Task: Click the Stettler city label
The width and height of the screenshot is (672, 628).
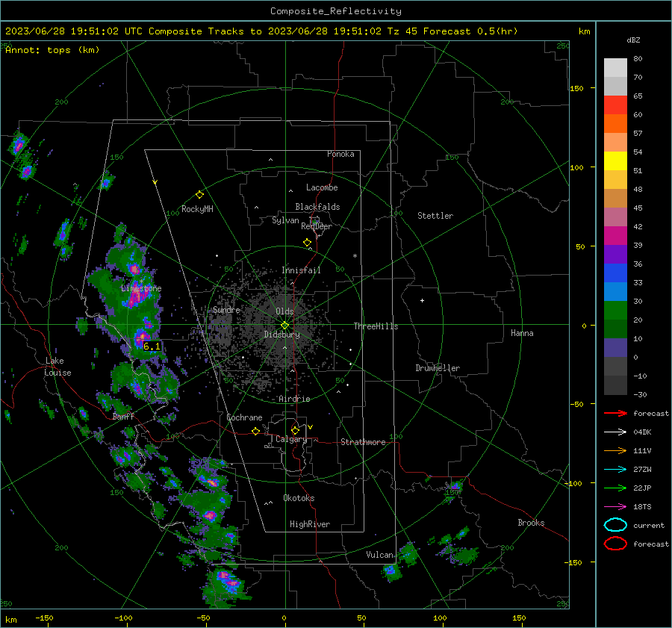Action: (435, 216)
